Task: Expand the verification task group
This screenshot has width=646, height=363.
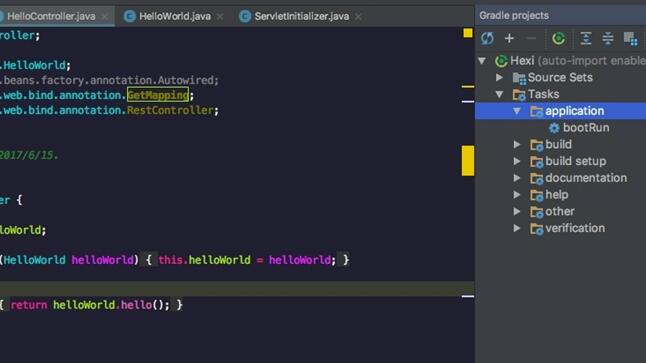Action: 517,228
